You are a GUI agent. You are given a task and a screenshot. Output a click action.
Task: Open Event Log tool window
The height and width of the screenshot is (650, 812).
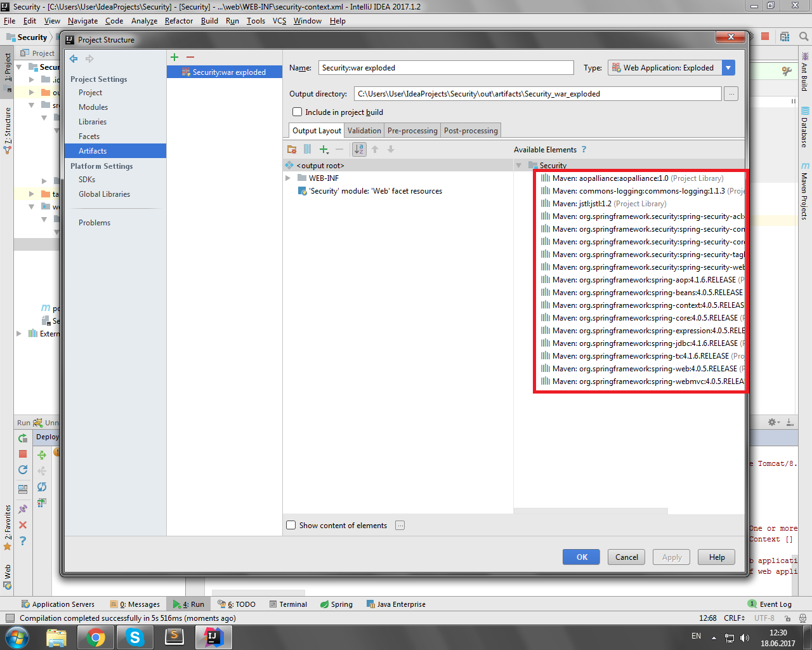click(x=769, y=604)
